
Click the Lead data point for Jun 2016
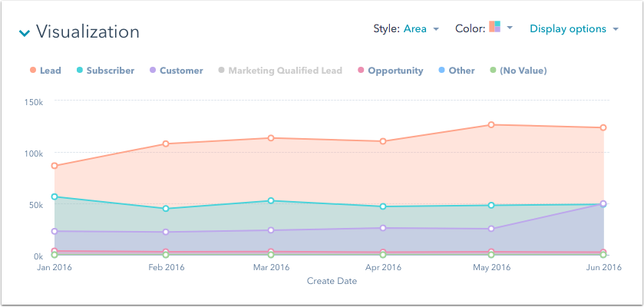603,127
